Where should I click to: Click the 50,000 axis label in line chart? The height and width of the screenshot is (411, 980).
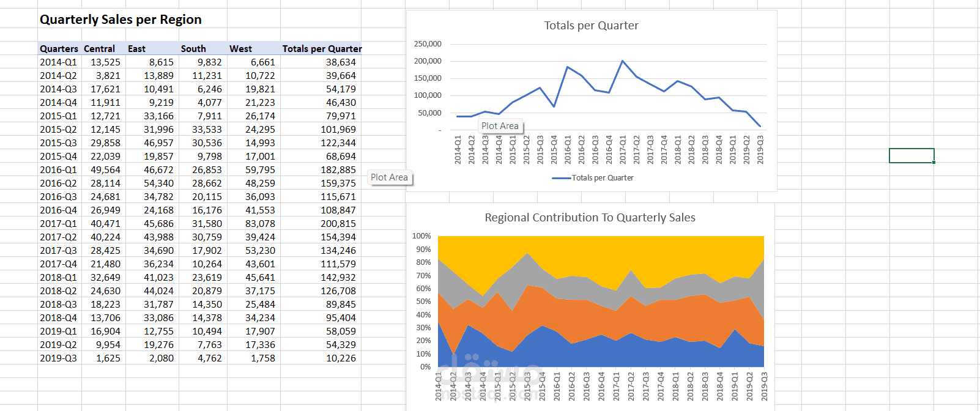tap(429, 113)
